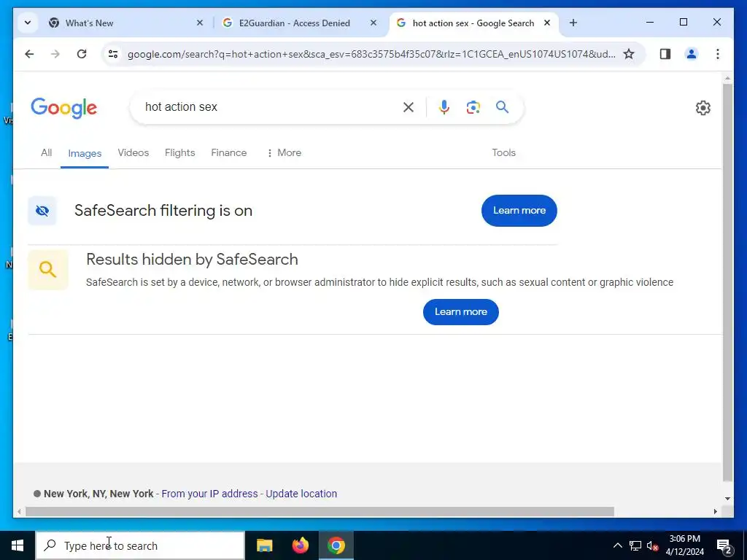Click the SafeSearch crossed-eye icon
The width and height of the screenshot is (747, 560).
pyautogui.click(x=42, y=211)
